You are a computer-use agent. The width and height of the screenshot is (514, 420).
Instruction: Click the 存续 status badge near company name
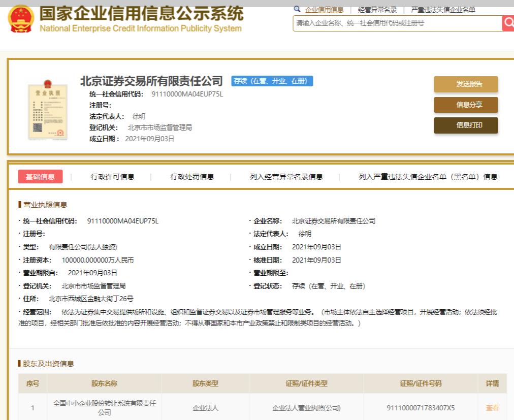pyautogui.click(x=272, y=81)
